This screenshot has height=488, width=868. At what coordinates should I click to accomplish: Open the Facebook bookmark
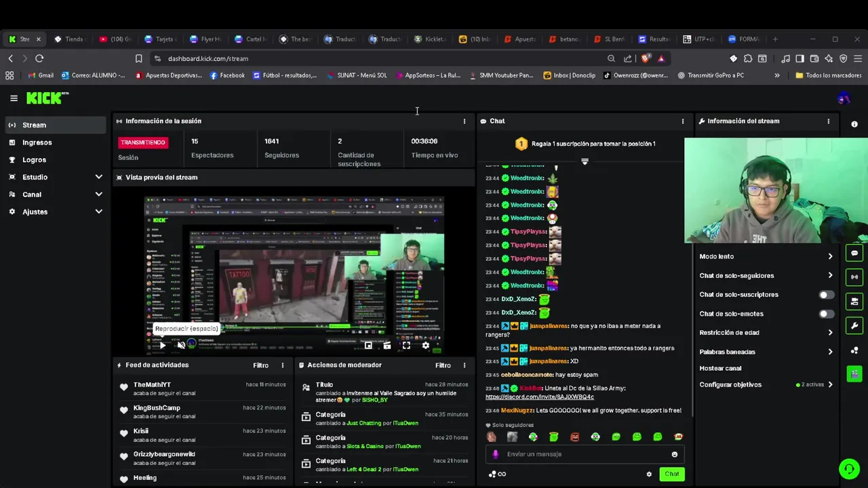(227, 75)
